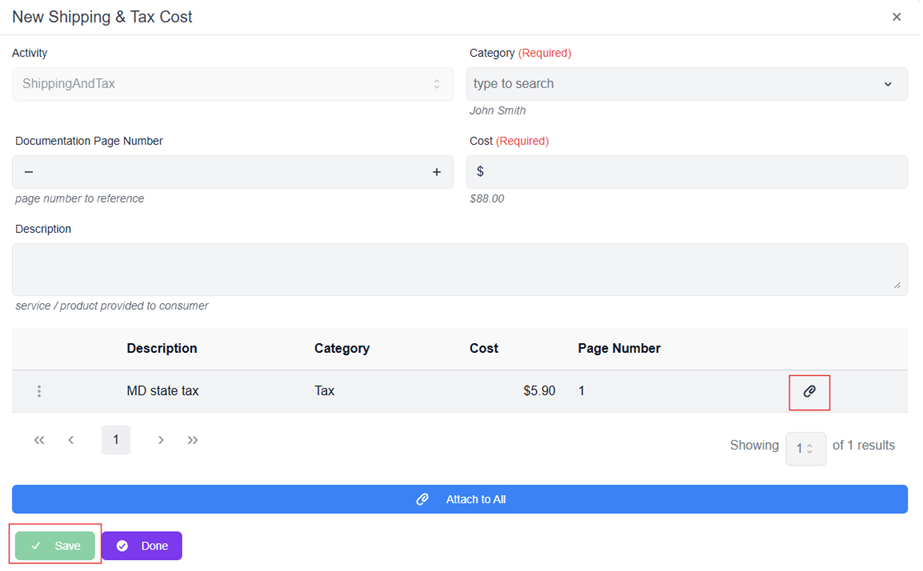Screen dimensions: 923x571
Task: Click the purple Done button
Action: click(142, 546)
